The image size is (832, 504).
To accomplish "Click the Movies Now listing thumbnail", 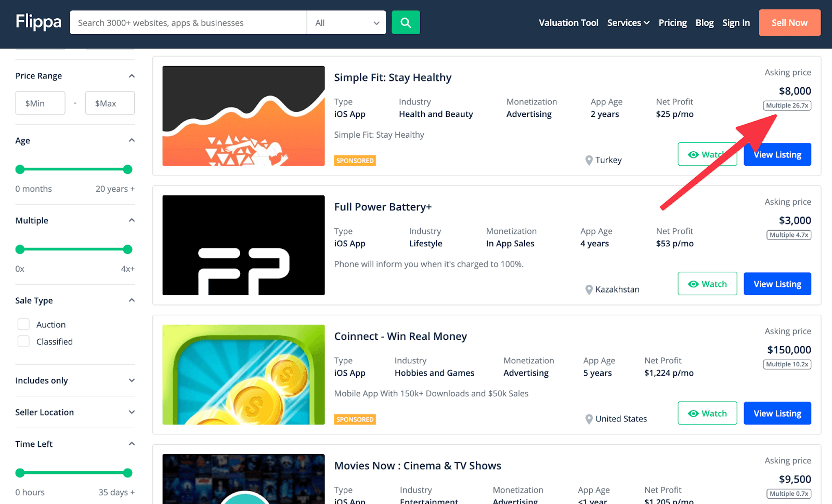I will (x=243, y=479).
